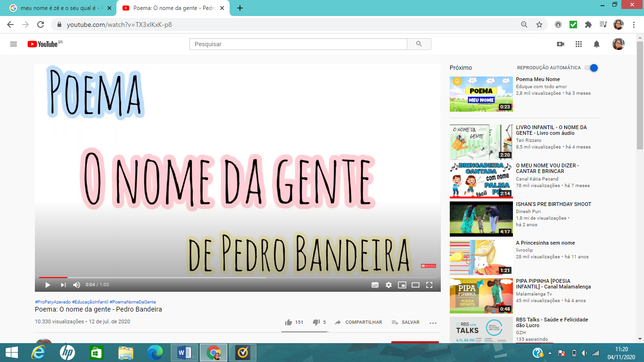Screen dimensions: 644x362
Task: Skip to the next video
Action: click(63, 285)
